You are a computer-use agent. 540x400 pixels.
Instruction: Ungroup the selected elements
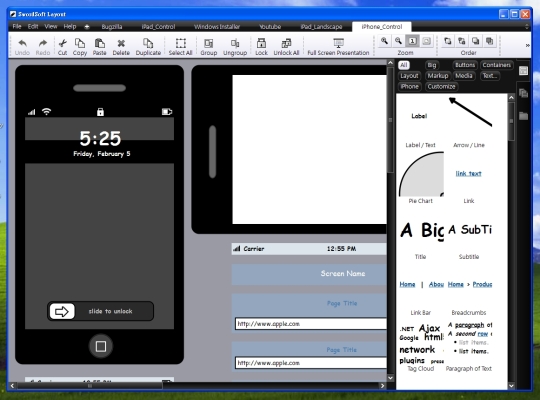click(235, 47)
